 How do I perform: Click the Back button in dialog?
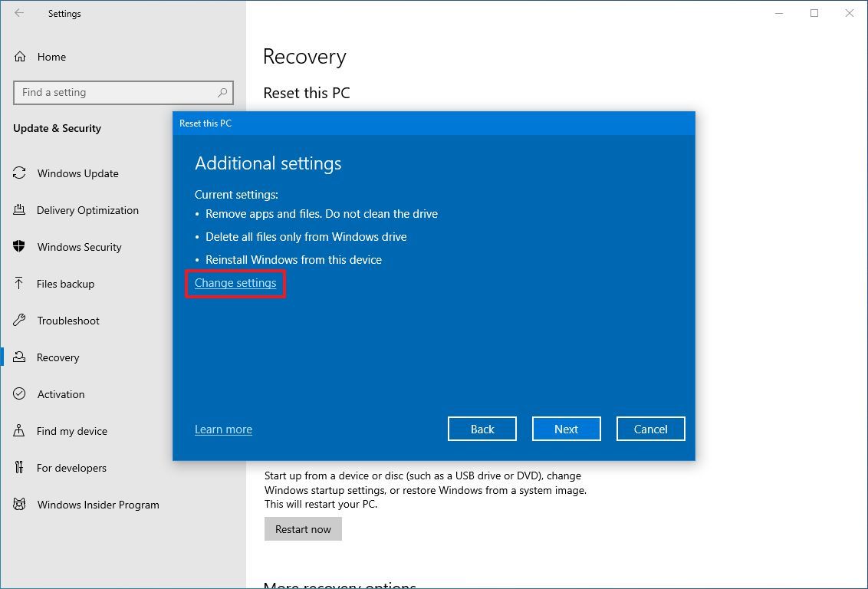pos(482,429)
